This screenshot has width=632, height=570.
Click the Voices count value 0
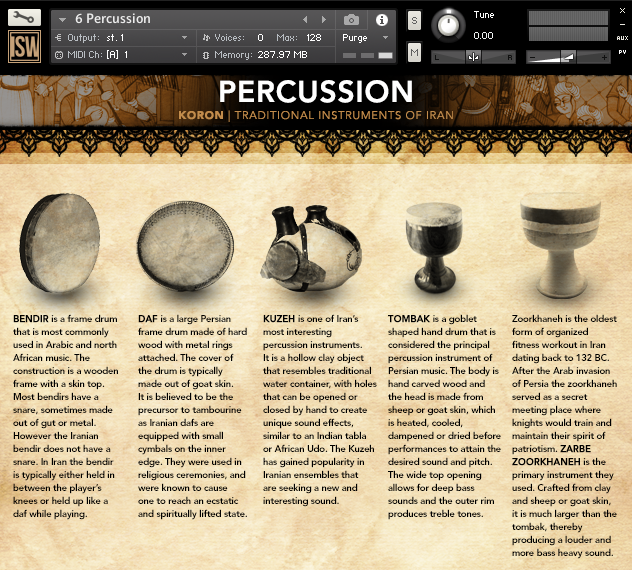(x=260, y=38)
